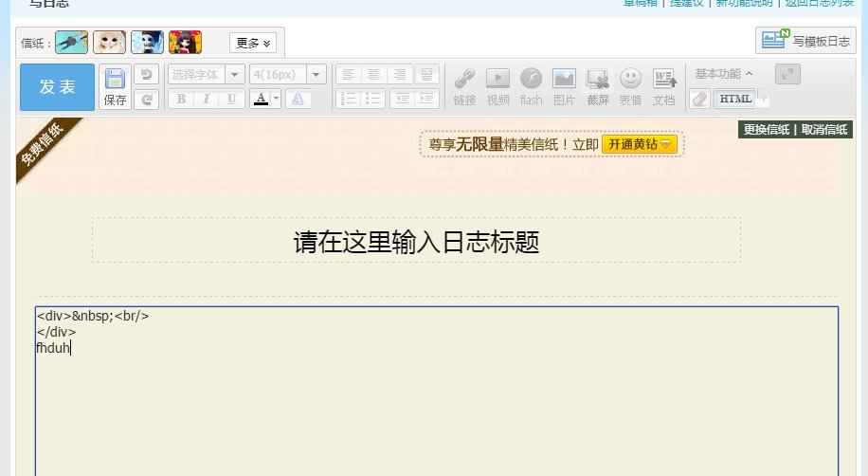Decrease indent of the paragraph
The image size is (868, 476).
(403, 100)
